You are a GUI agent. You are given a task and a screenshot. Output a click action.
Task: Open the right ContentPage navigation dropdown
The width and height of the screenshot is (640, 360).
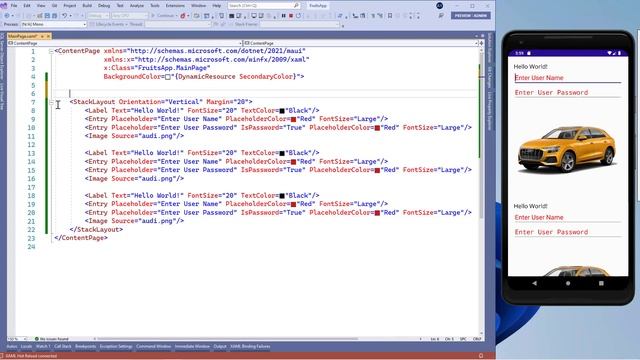click(361, 43)
